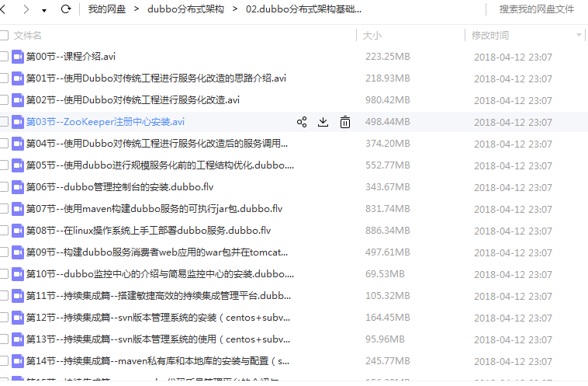
Task: Check the box for 第02节 file
Action: click(4, 100)
